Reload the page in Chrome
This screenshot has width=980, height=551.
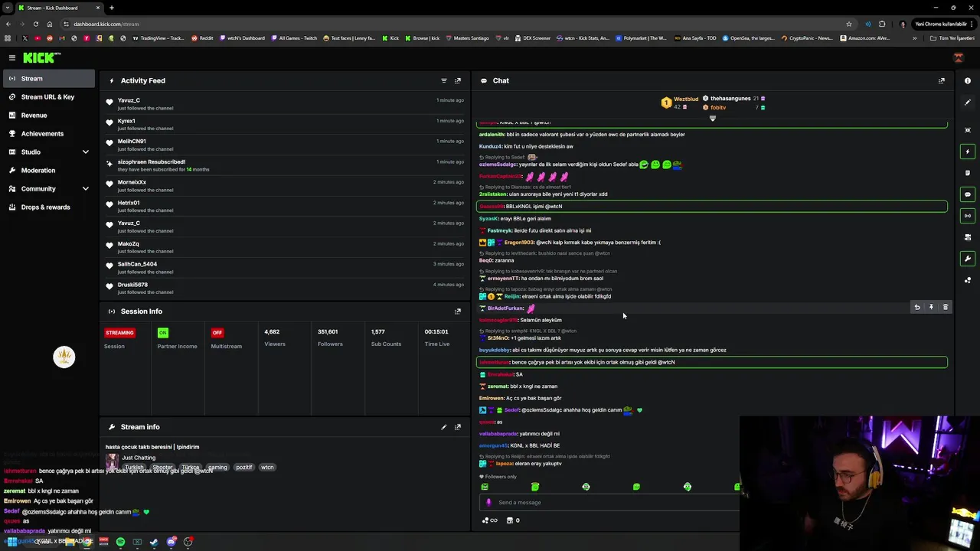[x=36, y=24]
